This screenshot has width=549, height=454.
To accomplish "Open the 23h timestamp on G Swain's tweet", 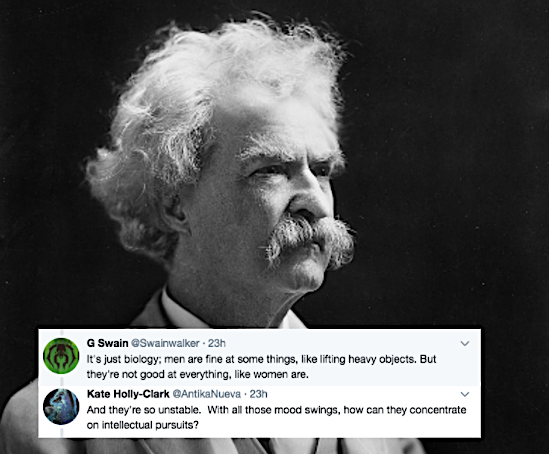I will click(x=217, y=343).
